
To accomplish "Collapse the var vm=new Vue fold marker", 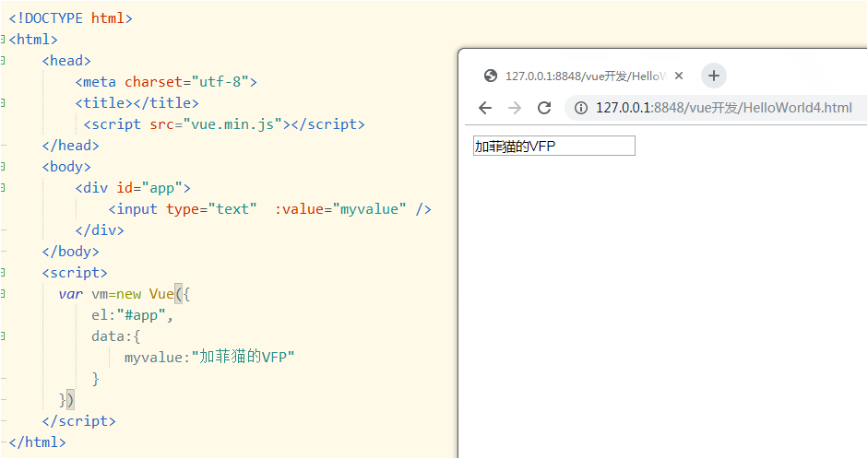I will coord(3,294).
